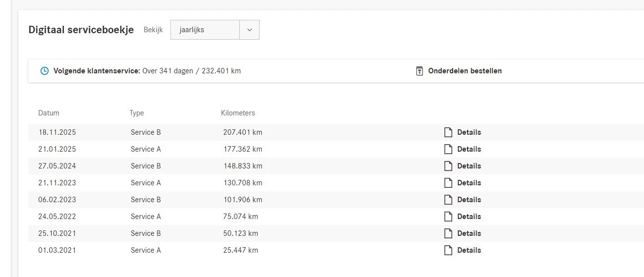The height and width of the screenshot is (277, 644).
Task: Select the Service B row dated 25.10.2021
Action: tap(146, 233)
